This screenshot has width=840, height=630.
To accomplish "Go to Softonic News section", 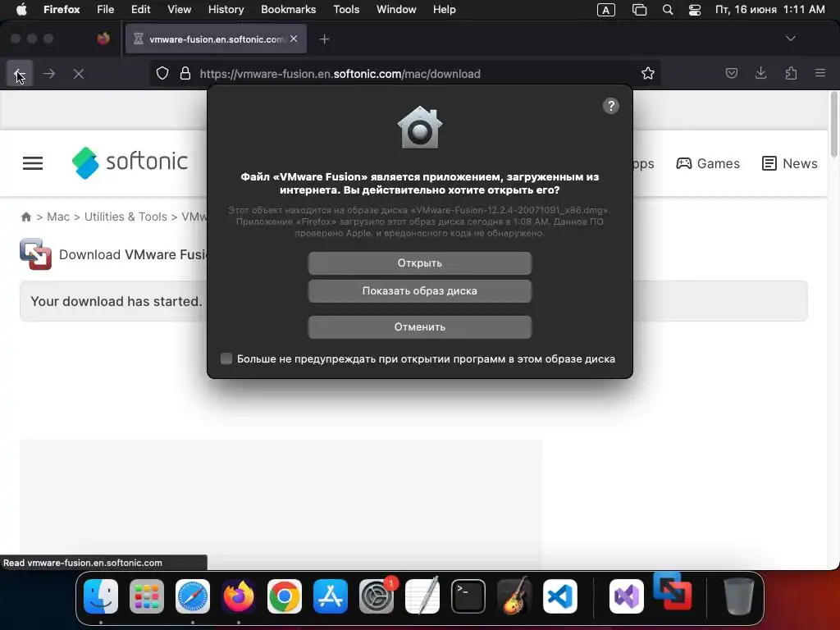I will [790, 163].
